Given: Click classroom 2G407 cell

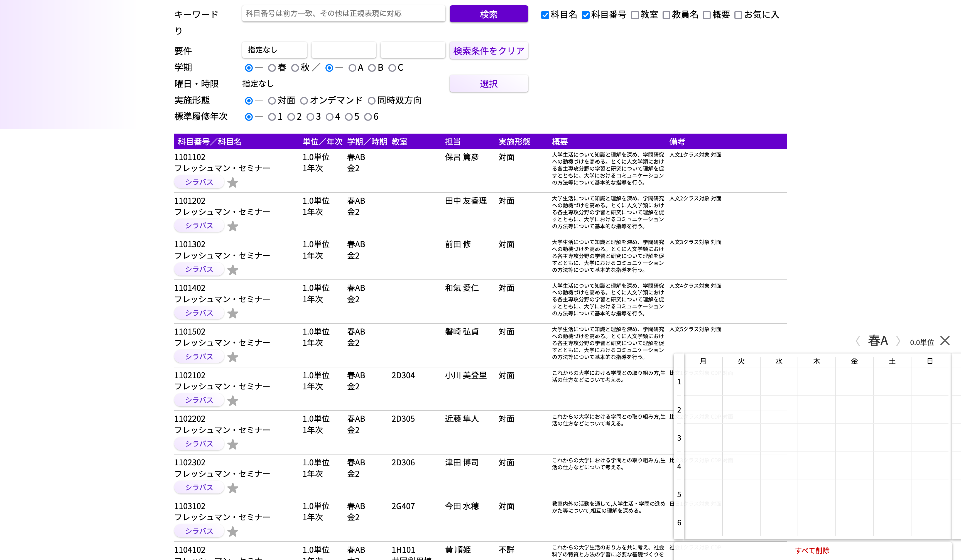Looking at the screenshot, I should (x=403, y=506).
